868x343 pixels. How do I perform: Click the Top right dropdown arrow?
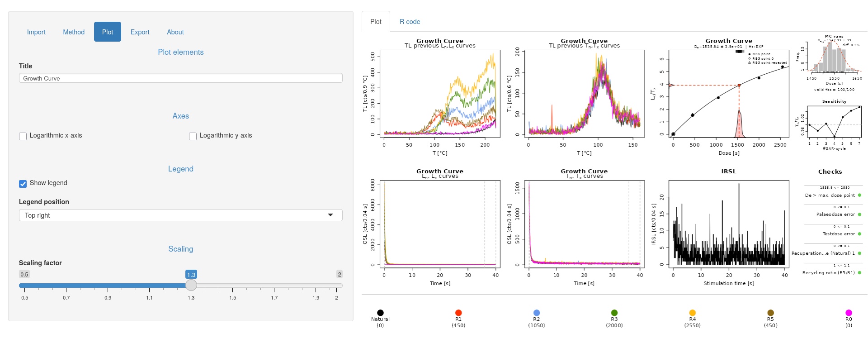tap(330, 215)
